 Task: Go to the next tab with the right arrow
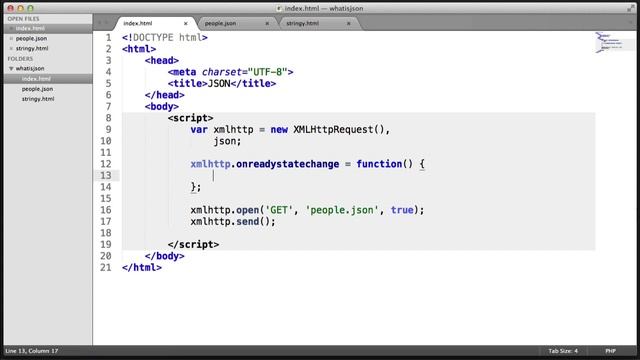coord(107,23)
